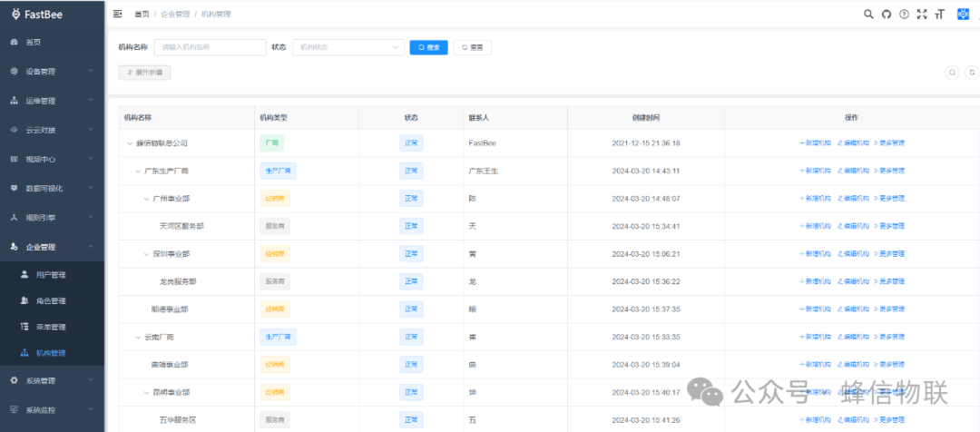980x432 pixels.
Task: Click the 展开/折叠 button
Action: pos(144,73)
